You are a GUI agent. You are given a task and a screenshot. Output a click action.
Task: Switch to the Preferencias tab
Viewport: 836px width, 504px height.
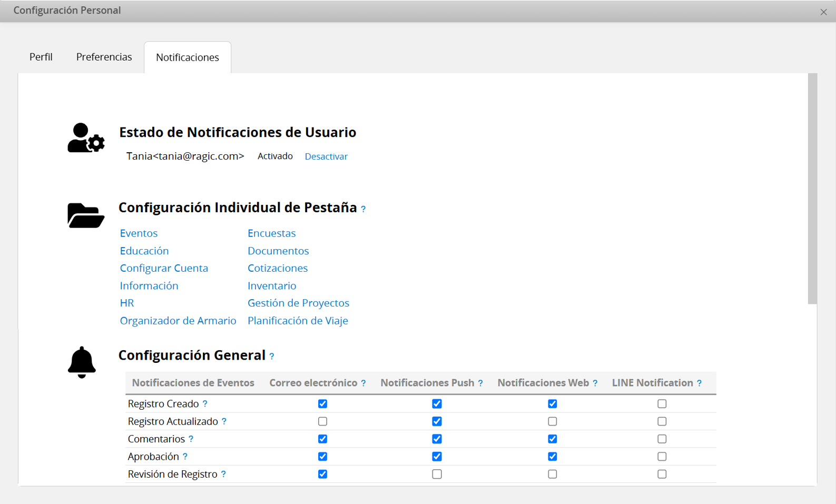(x=104, y=57)
